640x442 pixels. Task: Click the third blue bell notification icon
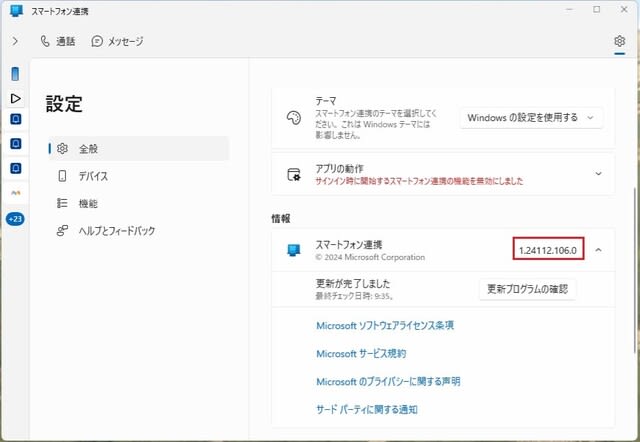(x=16, y=168)
